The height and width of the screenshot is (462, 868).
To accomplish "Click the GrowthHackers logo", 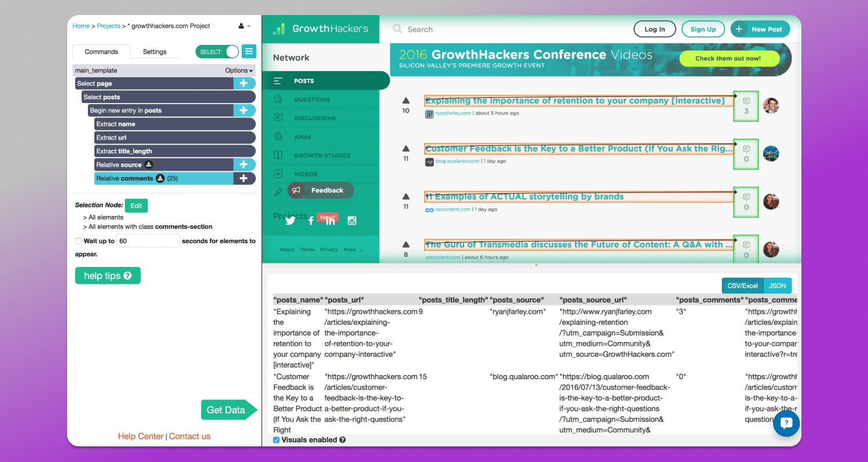I will pyautogui.click(x=321, y=29).
